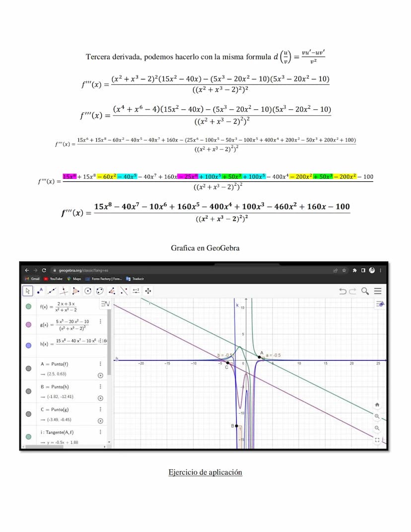Image resolution: width=411 pixels, height=532 pixels.
Task: Click point B on the graph
Action: coord(237,426)
